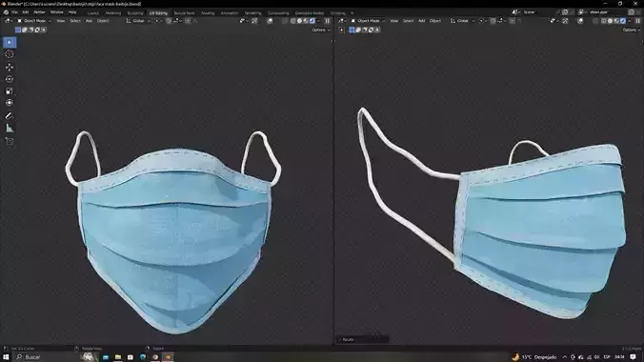Select the Rotate tool
Viewport: 644px width, 362px height.
coord(10,79)
